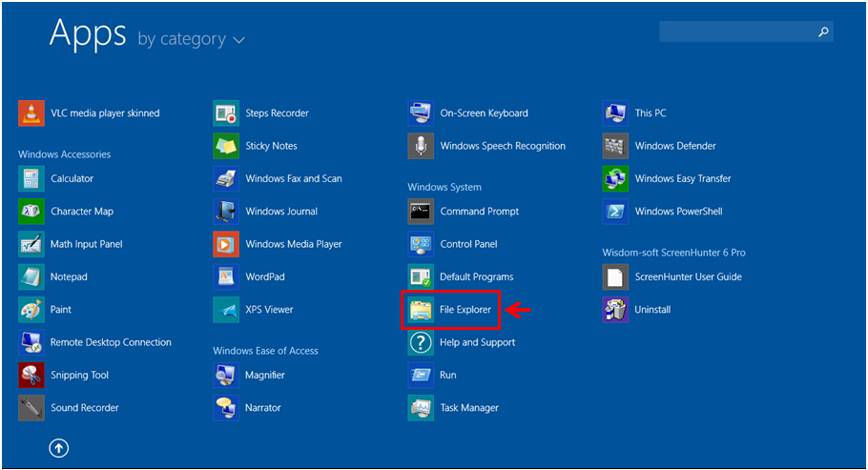Viewport: 868px width, 470px height.
Task: Launch the Calculator app icon
Action: [x=31, y=179]
